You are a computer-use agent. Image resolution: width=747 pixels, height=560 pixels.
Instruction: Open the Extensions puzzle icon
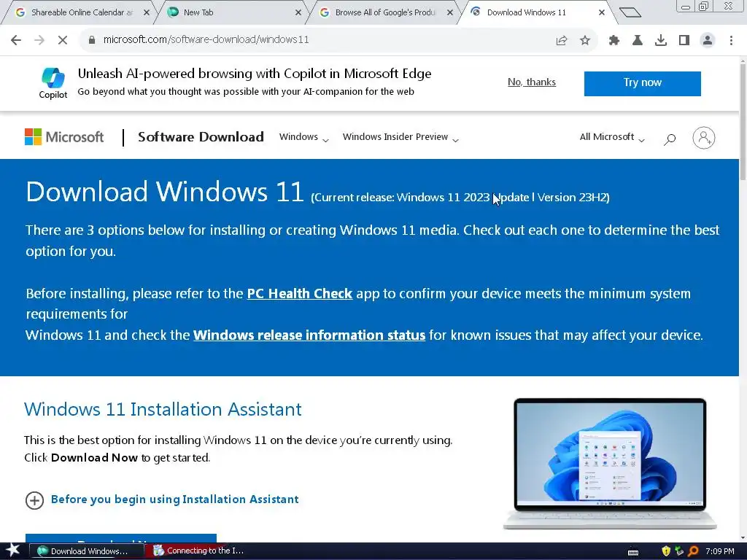click(614, 41)
